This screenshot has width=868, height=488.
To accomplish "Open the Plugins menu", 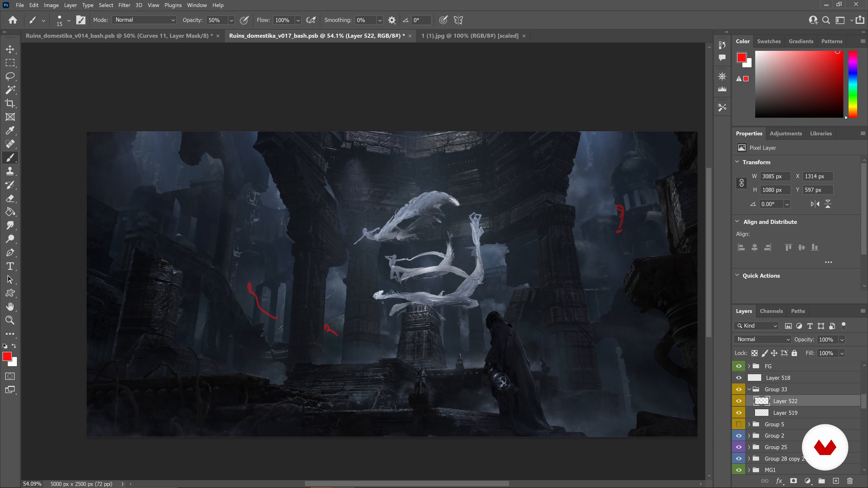I will [173, 5].
